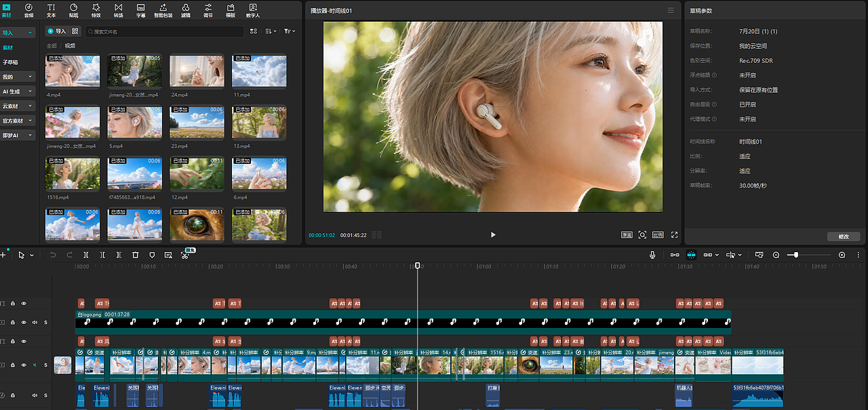Click the 比例 ratio button in player
This screenshot has width=868, height=410.
point(658,234)
